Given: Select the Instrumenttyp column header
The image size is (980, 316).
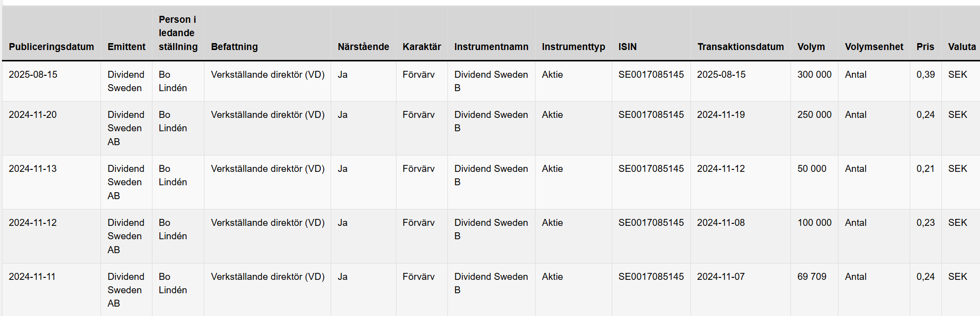Looking at the screenshot, I should click(573, 47).
